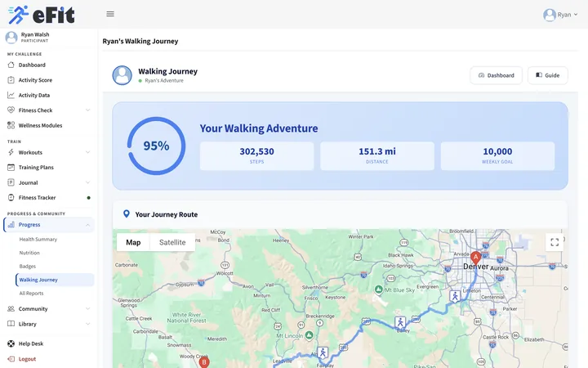This screenshot has width=588, height=368.
Task: Click the walker waypoint icon near Fairplay
Action: pos(323,352)
